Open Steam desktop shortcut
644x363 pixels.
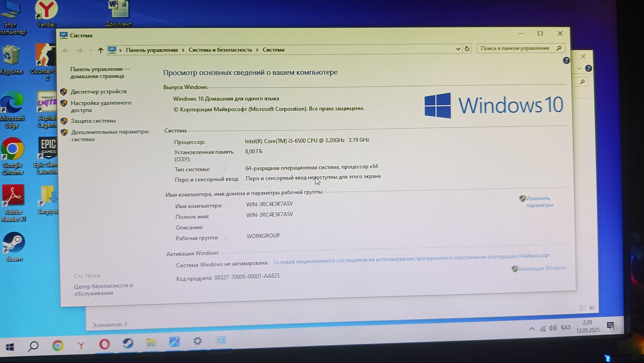click(x=14, y=247)
